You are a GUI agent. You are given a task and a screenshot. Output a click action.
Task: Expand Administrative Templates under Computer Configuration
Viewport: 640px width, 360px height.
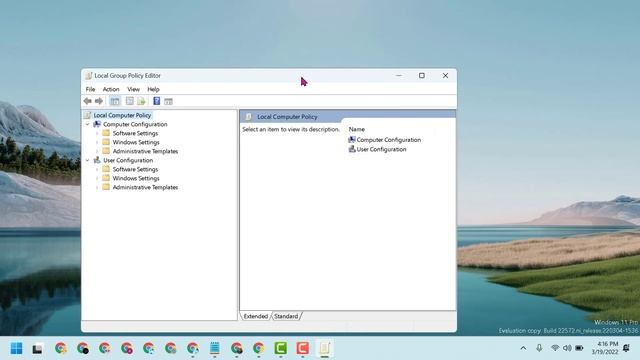click(x=97, y=151)
